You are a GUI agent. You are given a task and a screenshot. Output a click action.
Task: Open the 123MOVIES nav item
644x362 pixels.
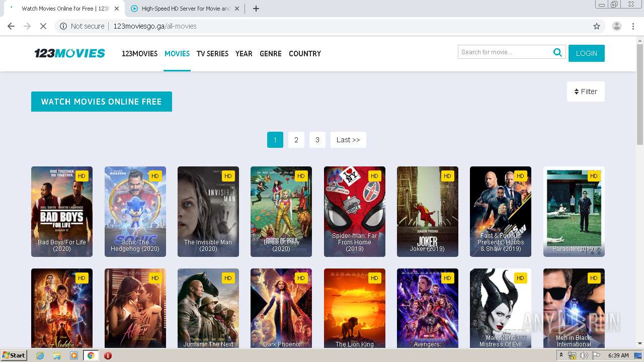139,54
